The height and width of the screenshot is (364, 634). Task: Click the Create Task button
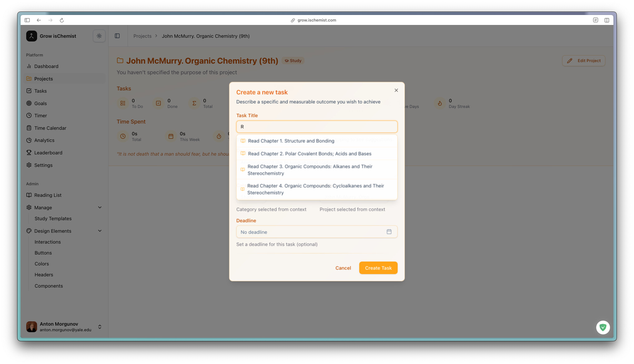point(378,268)
